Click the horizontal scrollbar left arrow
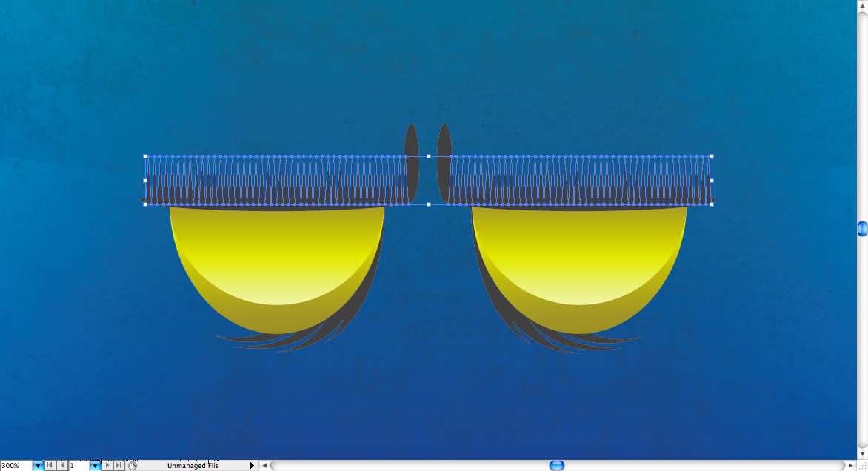Image resolution: width=868 pixels, height=471 pixels. [264, 466]
